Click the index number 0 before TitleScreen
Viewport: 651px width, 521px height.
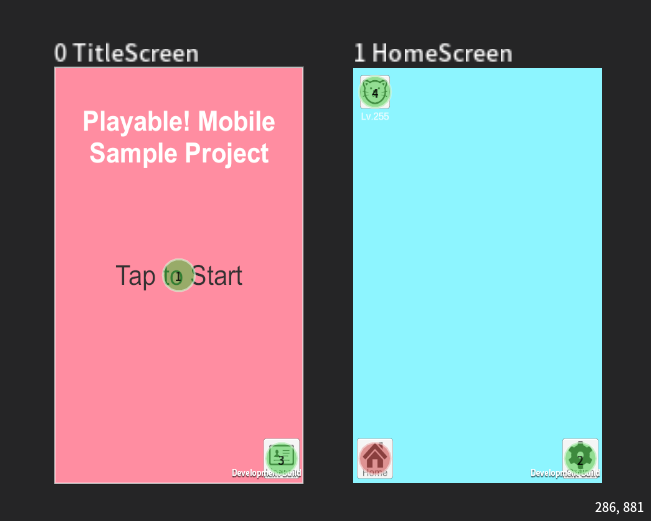point(60,54)
